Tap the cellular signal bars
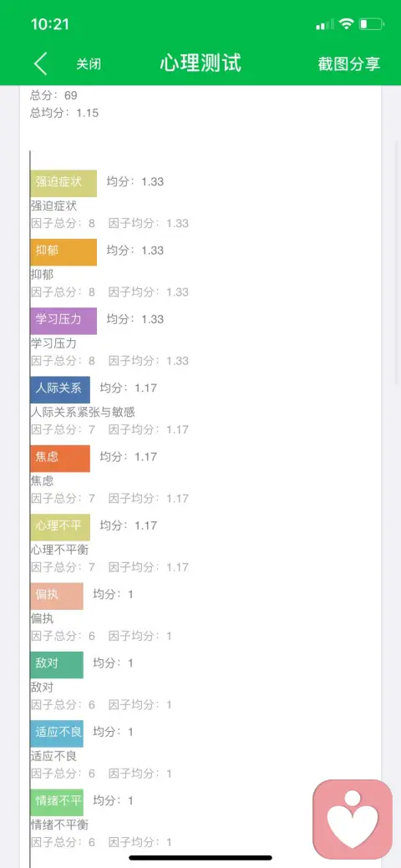The height and width of the screenshot is (868, 401). point(325,24)
